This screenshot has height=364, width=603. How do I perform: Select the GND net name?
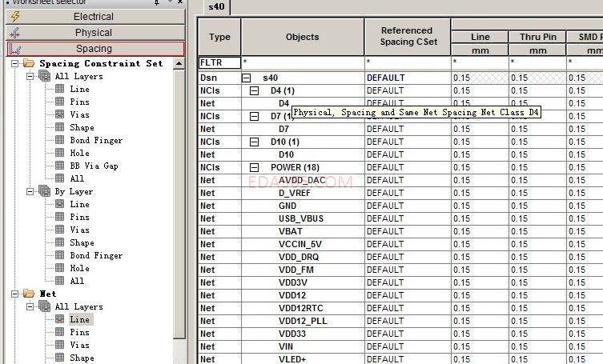pos(287,206)
